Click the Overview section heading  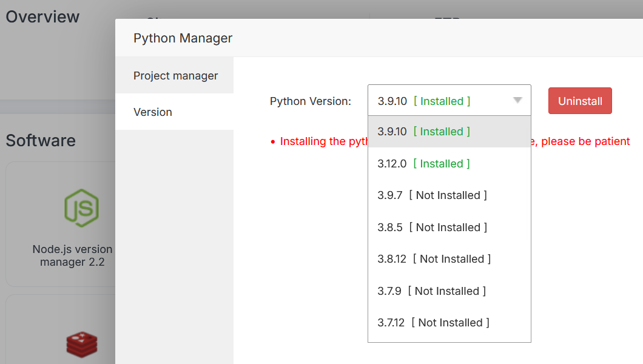(42, 16)
